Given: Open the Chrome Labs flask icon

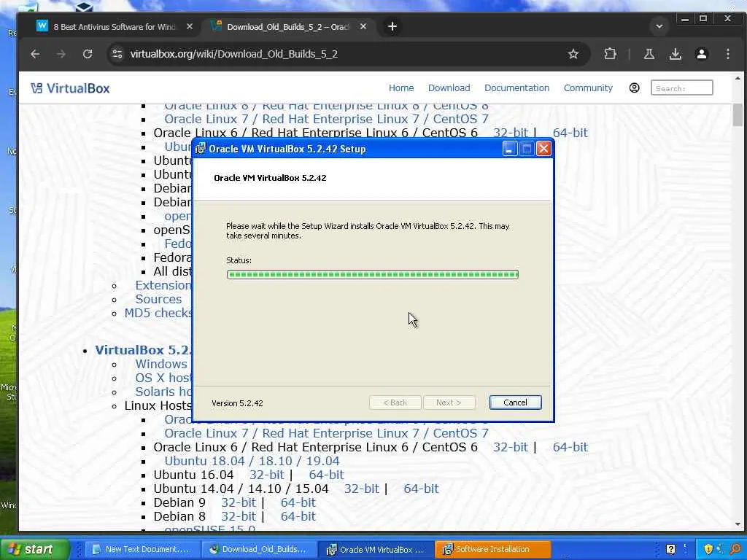Looking at the screenshot, I should coord(649,54).
